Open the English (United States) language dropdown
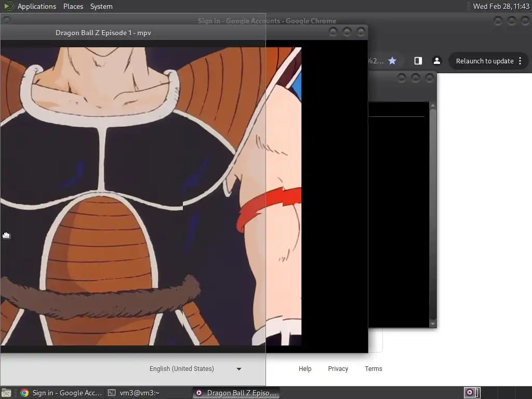Viewport: 532px width, 399px height. [195, 369]
